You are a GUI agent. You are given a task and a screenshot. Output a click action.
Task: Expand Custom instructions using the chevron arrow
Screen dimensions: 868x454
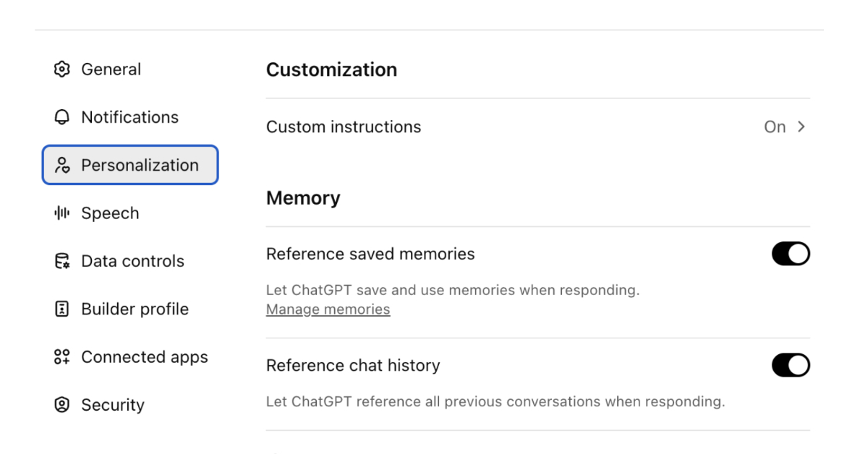pos(801,127)
